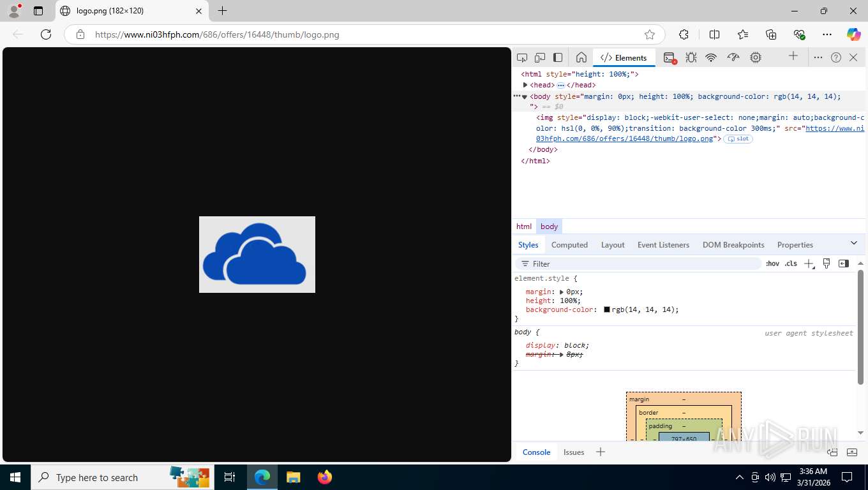Screen dimensions: 868x490
Task: Open the Layout tab
Action: click(613, 245)
